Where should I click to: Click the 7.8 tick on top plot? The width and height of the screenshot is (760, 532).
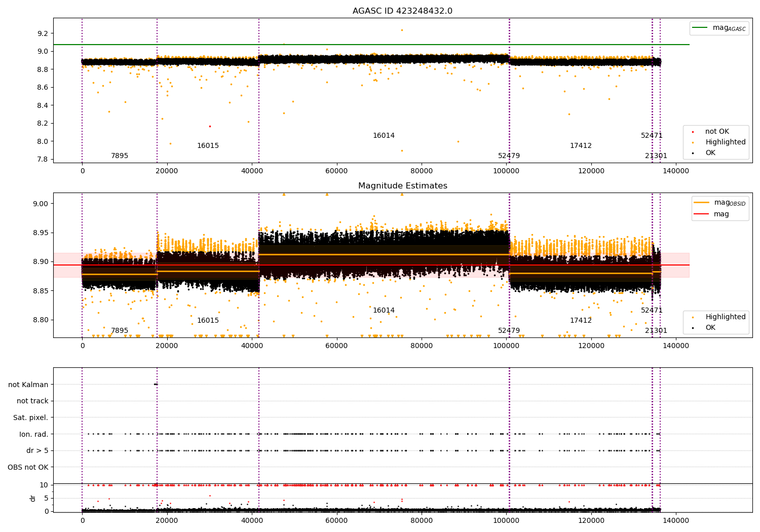point(43,159)
